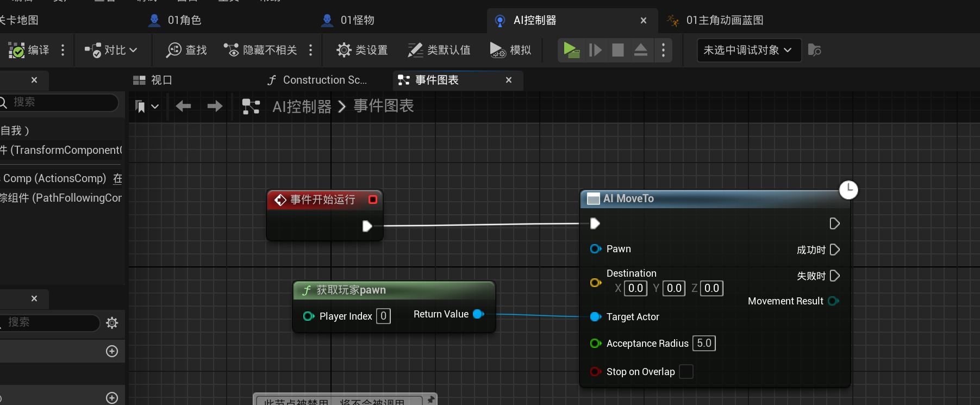Click the green Play button in toolbar
980x405 pixels.
pyautogui.click(x=571, y=50)
